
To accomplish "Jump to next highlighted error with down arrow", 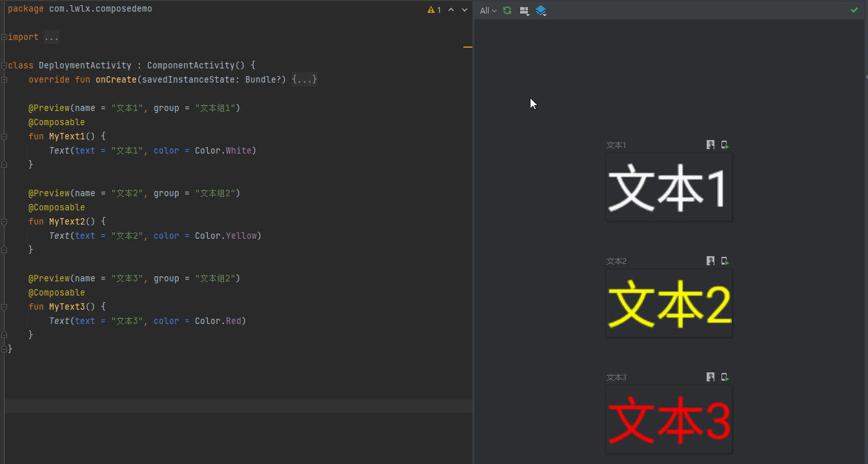I will [x=463, y=10].
